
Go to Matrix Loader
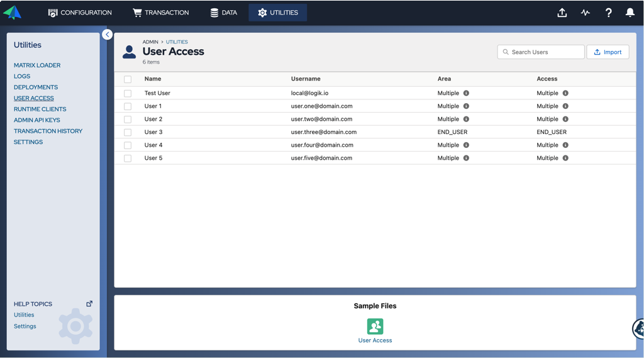[x=37, y=65]
